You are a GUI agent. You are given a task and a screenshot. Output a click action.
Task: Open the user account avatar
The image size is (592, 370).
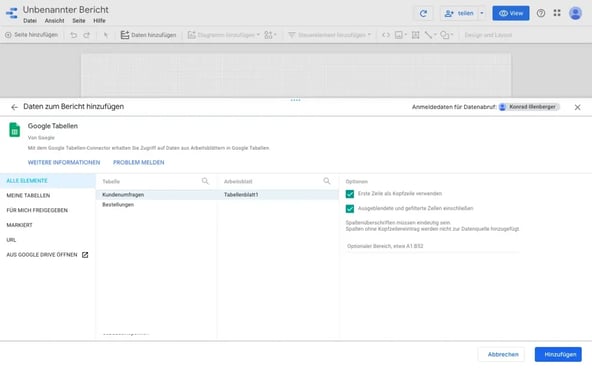(x=575, y=13)
